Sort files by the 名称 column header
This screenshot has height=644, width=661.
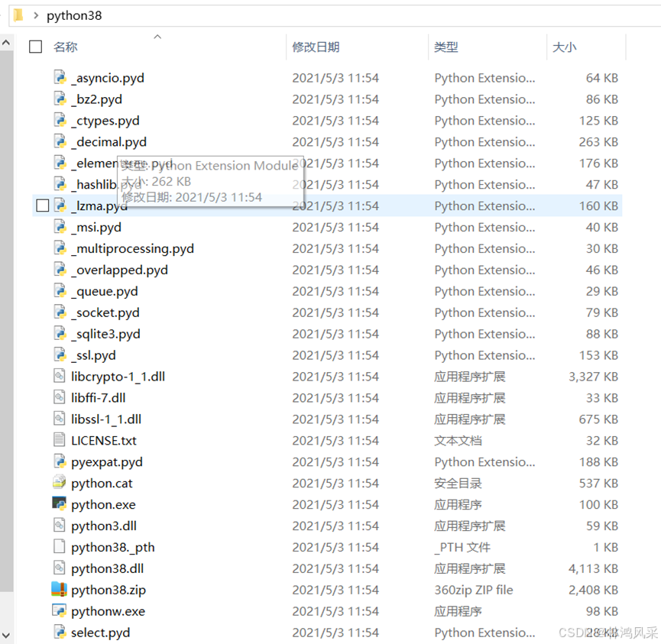pyautogui.click(x=66, y=47)
